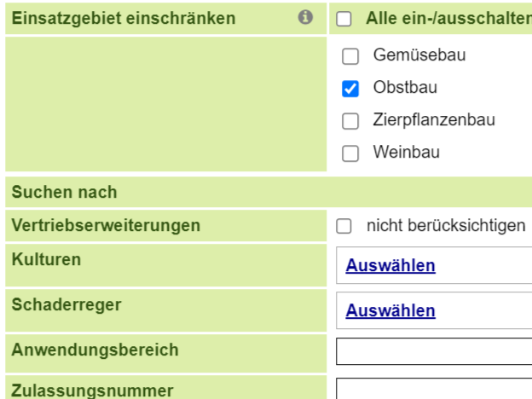Enable the nicht berücksichtigen checkbox

(x=344, y=226)
